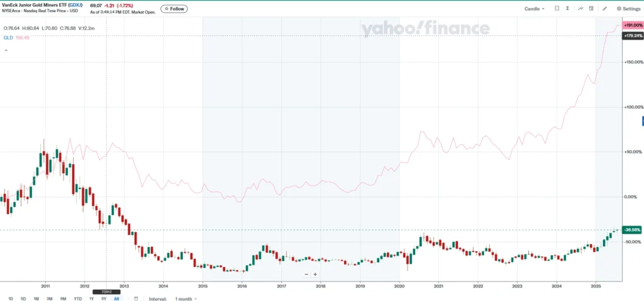Select the pencil drawing tool icon
Viewport: 644px width, 301px height.
pos(605,9)
